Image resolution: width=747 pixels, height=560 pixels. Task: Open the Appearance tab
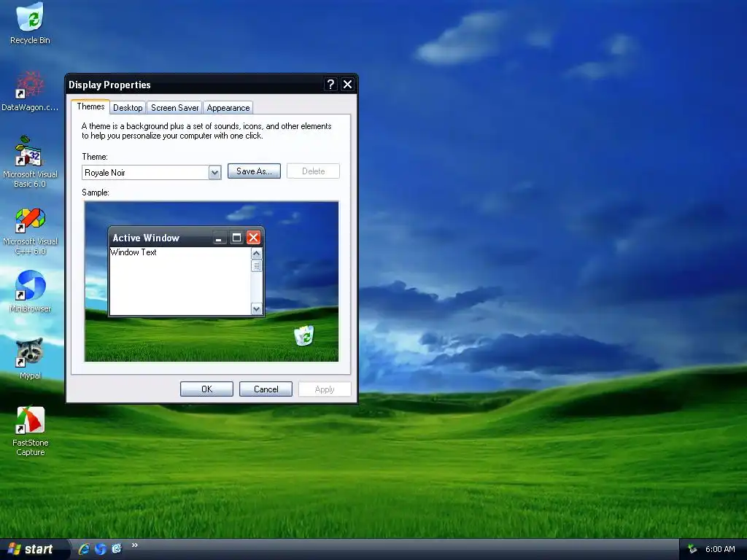(228, 108)
